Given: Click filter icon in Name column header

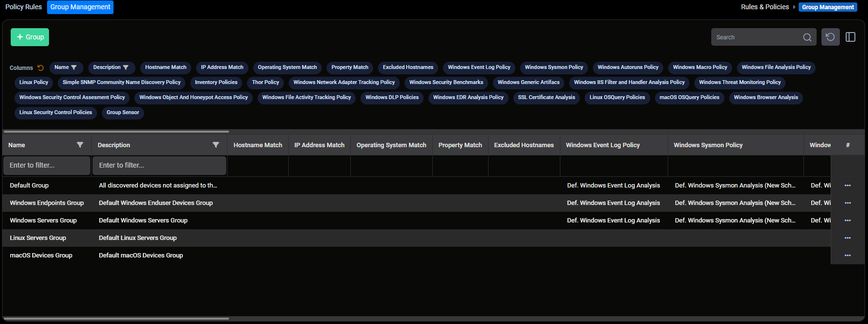Looking at the screenshot, I should [80, 145].
